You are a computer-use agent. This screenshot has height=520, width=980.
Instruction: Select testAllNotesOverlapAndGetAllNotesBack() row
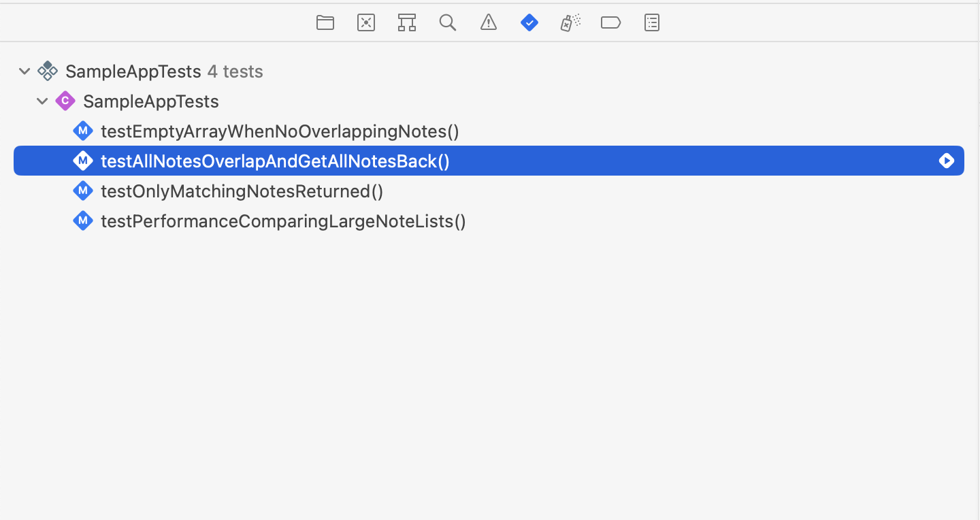(489, 161)
